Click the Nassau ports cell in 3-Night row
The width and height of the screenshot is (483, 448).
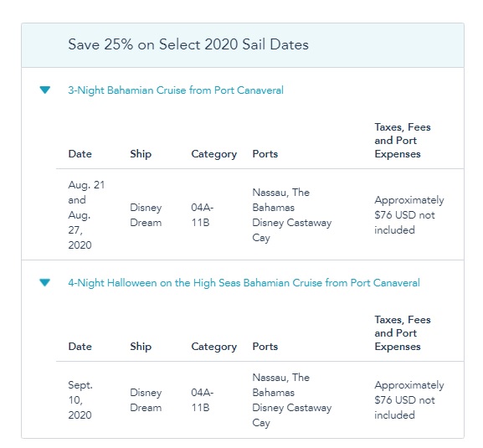(x=292, y=214)
